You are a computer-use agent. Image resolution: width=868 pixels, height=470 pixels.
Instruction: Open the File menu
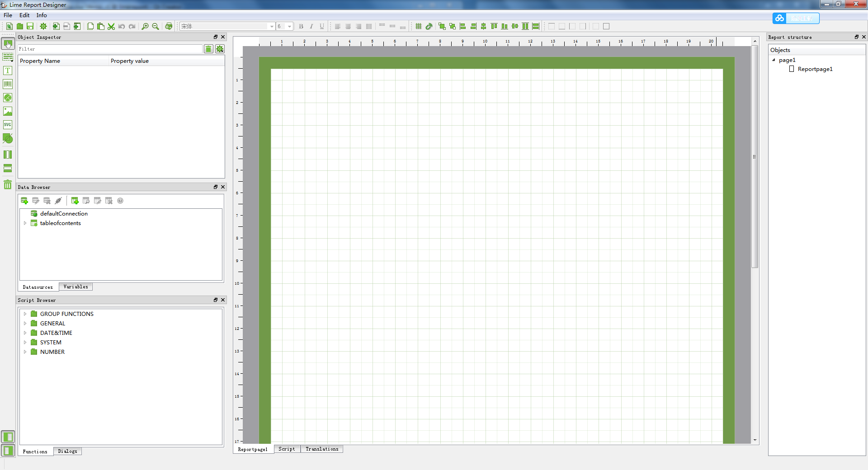click(x=8, y=15)
